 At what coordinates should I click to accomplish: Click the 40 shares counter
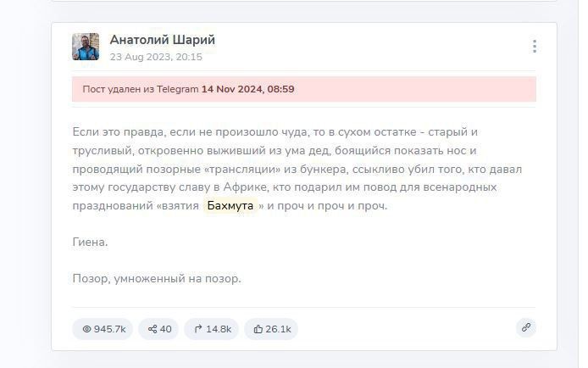(158, 329)
